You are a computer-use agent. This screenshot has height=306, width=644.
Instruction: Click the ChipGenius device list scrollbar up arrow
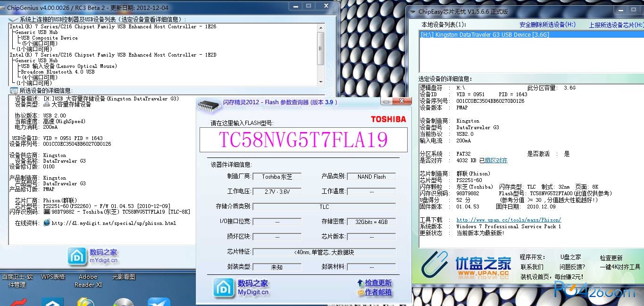point(321,28)
